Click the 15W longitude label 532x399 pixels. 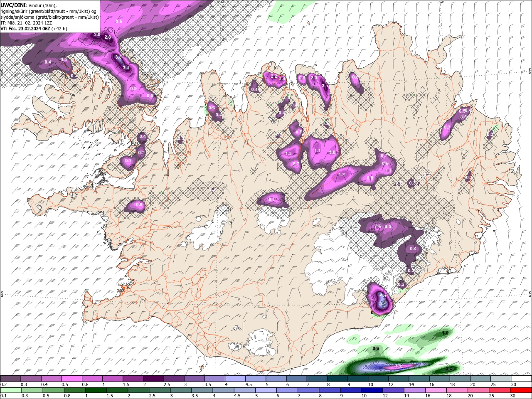440,2
